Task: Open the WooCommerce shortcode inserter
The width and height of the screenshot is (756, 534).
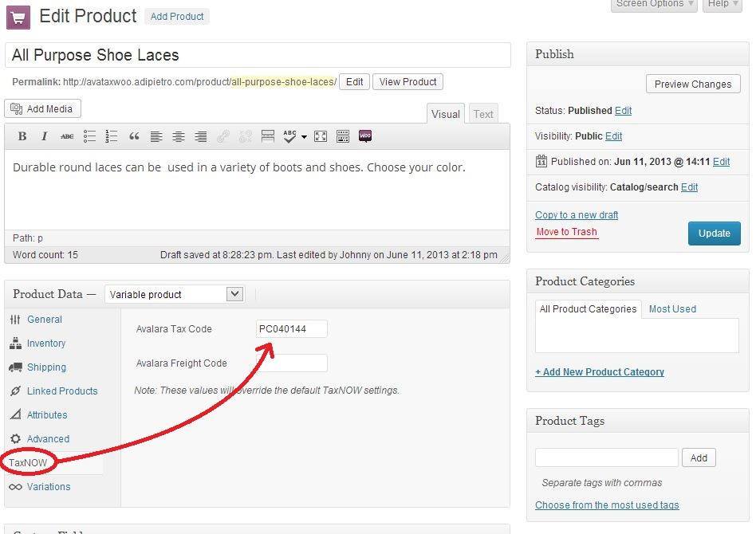Action: 365,136
